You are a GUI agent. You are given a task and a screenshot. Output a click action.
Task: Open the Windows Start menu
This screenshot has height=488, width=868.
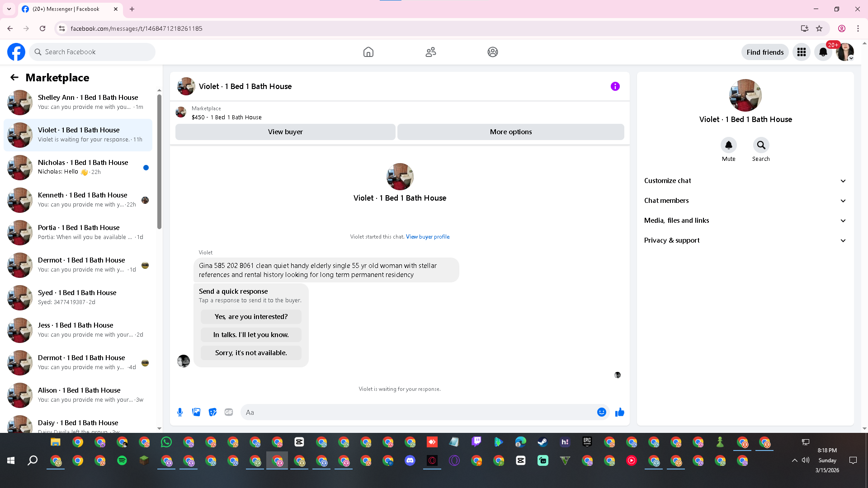click(11, 460)
